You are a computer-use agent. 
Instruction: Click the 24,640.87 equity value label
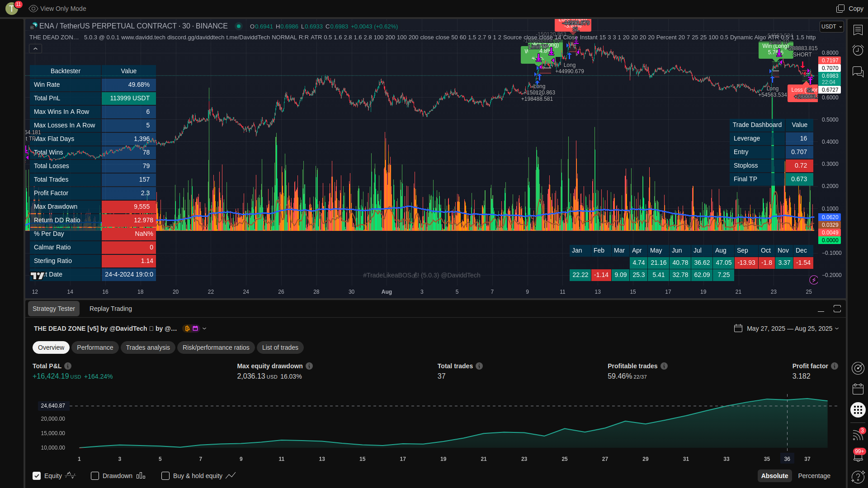pyautogui.click(x=53, y=406)
